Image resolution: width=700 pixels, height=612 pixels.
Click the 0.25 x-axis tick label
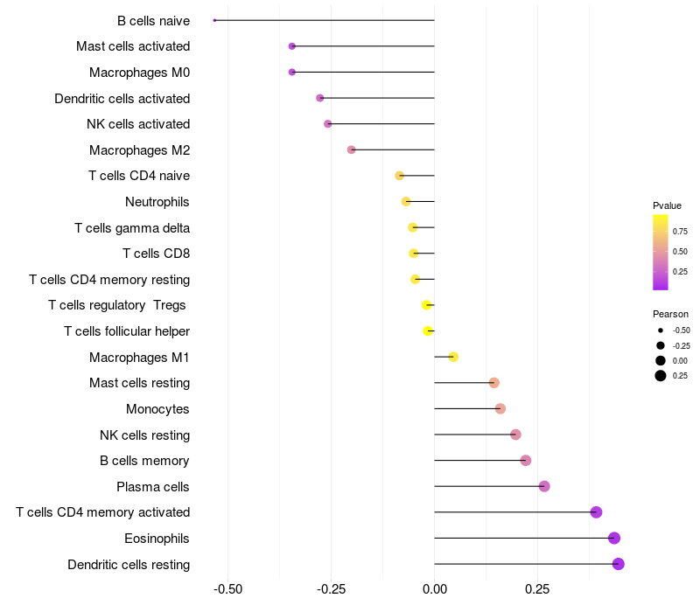pyautogui.click(x=537, y=589)
